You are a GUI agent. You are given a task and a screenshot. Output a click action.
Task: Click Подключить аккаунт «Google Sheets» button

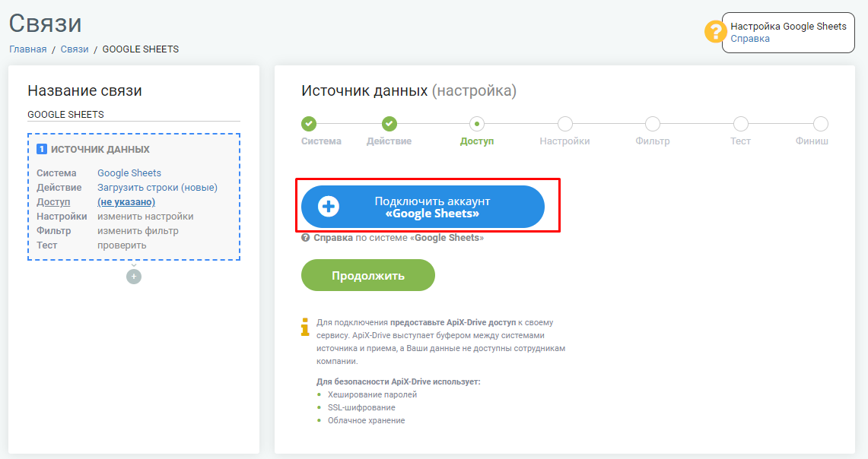423,207
